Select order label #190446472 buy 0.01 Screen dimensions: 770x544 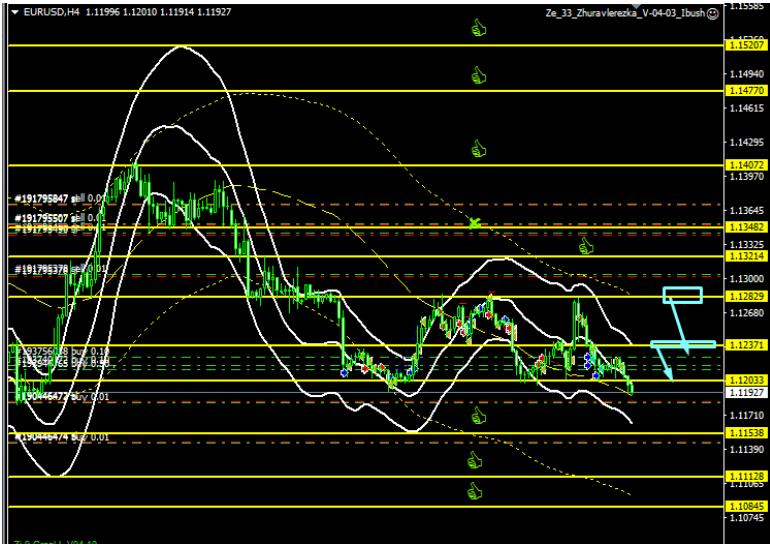tap(61, 396)
